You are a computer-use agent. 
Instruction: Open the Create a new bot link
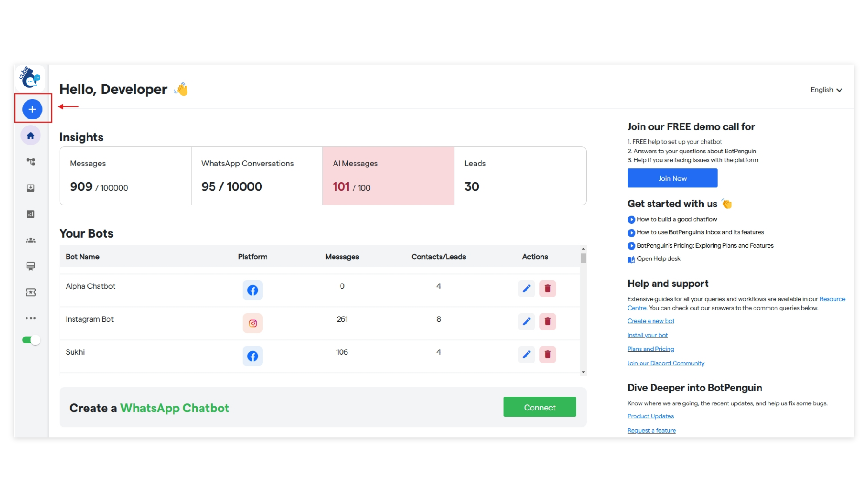[x=650, y=321]
